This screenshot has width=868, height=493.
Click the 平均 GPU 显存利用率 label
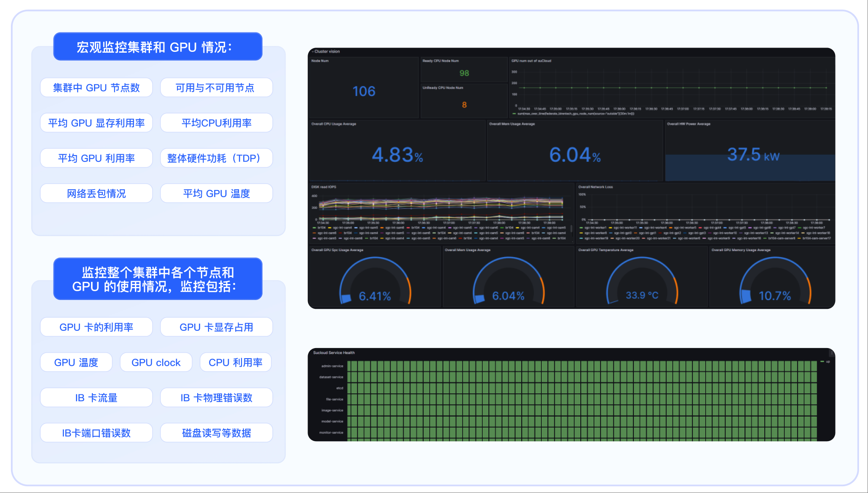96,123
